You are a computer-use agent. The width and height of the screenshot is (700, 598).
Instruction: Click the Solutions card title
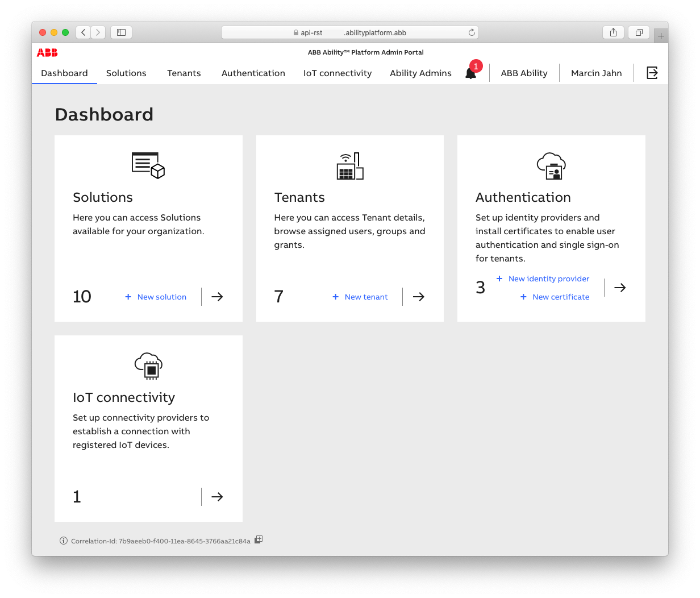(x=103, y=197)
